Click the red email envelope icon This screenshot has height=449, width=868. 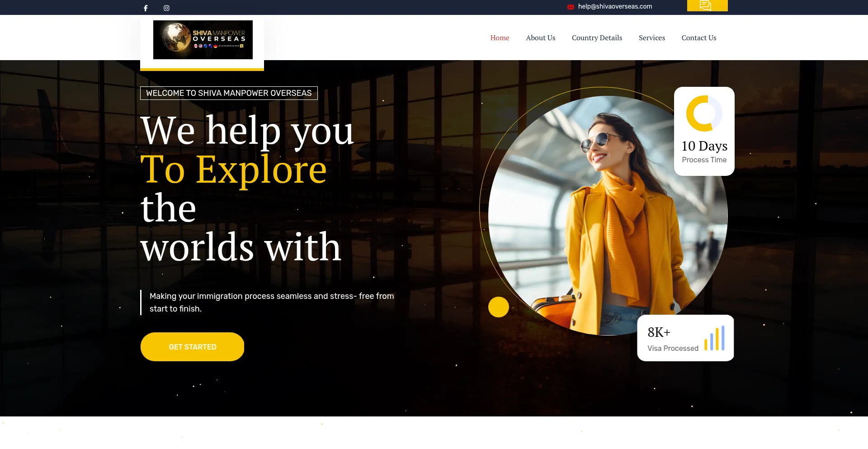(571, 7)
